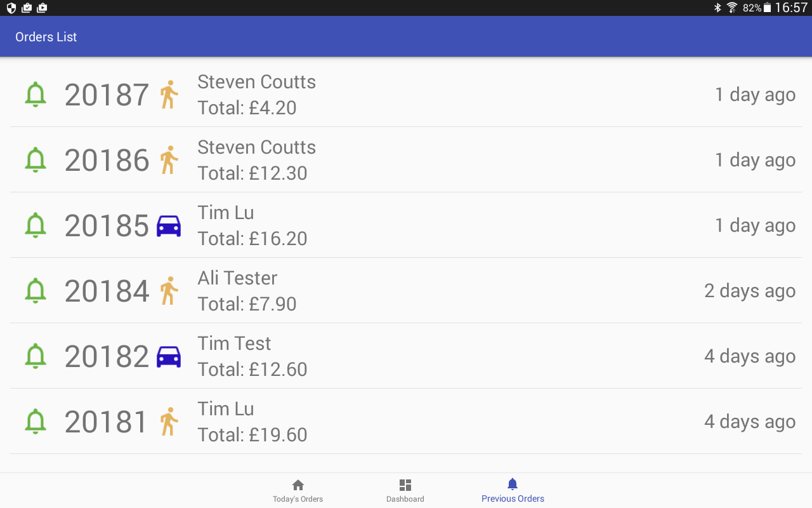Open Ali Tester's order name

point(237,278)
